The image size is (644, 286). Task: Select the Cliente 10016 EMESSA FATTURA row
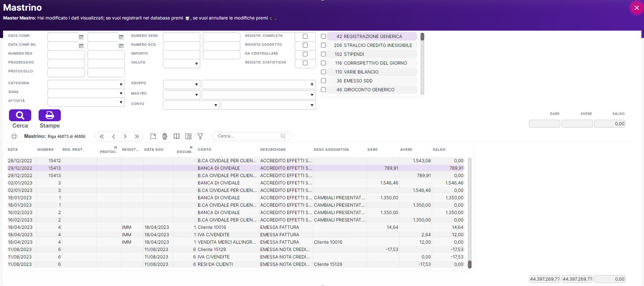[x=236, y=227]
